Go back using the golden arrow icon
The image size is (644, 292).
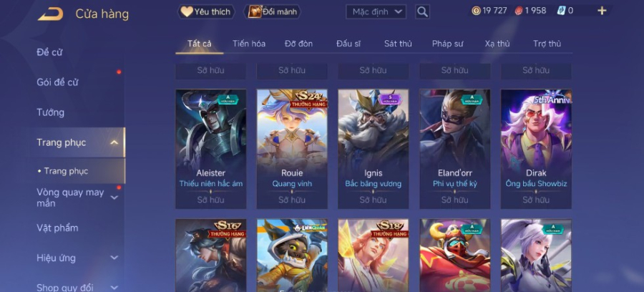pos(51,14)
